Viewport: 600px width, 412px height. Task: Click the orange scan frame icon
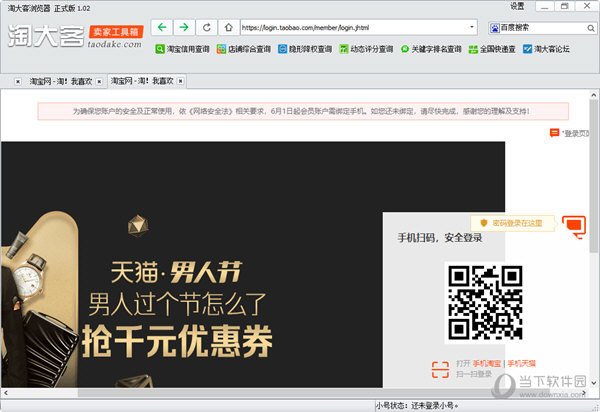pos(440,369)
